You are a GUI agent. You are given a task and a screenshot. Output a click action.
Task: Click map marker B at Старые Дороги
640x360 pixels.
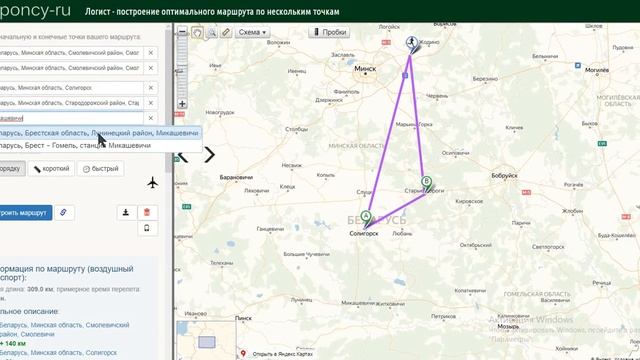click(x=427, y=182)
